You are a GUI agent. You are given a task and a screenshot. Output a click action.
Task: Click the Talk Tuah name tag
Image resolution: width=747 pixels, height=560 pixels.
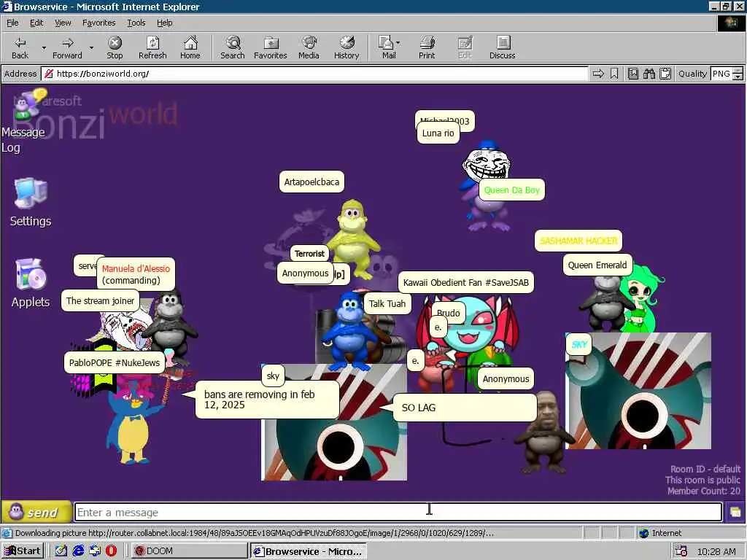[x=387, y=304]
